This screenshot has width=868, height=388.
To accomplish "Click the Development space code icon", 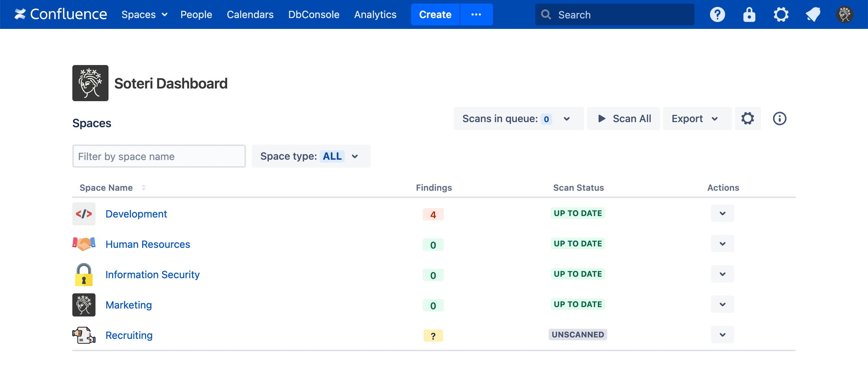I will (84, 214).
